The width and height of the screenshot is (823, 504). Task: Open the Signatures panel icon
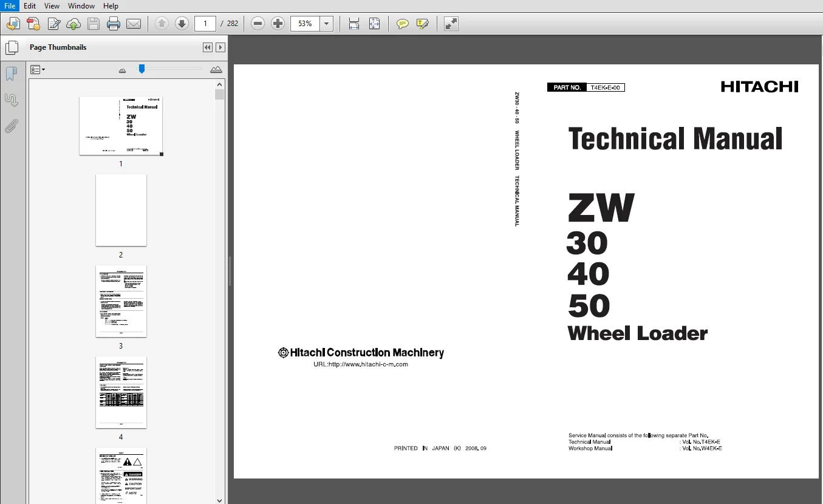(x=11, y=100)
